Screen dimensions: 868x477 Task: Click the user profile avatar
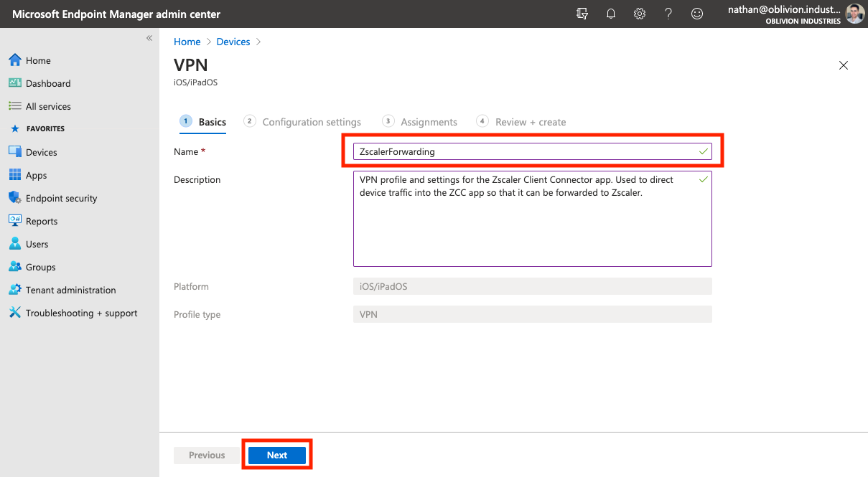pyautogui.click(x=854, y=14)
